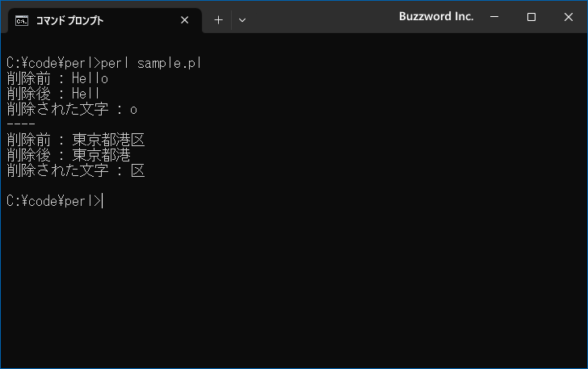Minimize the terminal window

(x=494, y=17)
